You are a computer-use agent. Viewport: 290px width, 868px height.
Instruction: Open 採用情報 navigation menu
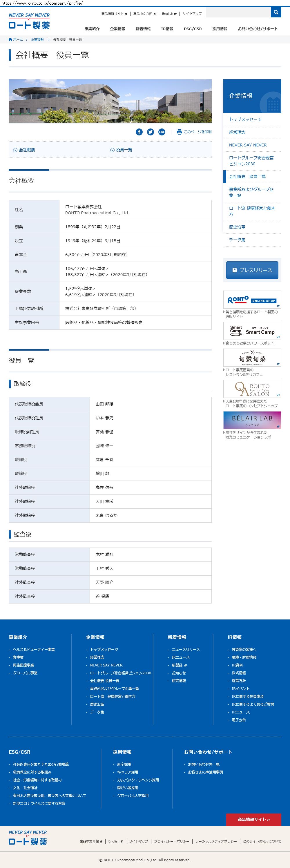[x=220, y=29]
